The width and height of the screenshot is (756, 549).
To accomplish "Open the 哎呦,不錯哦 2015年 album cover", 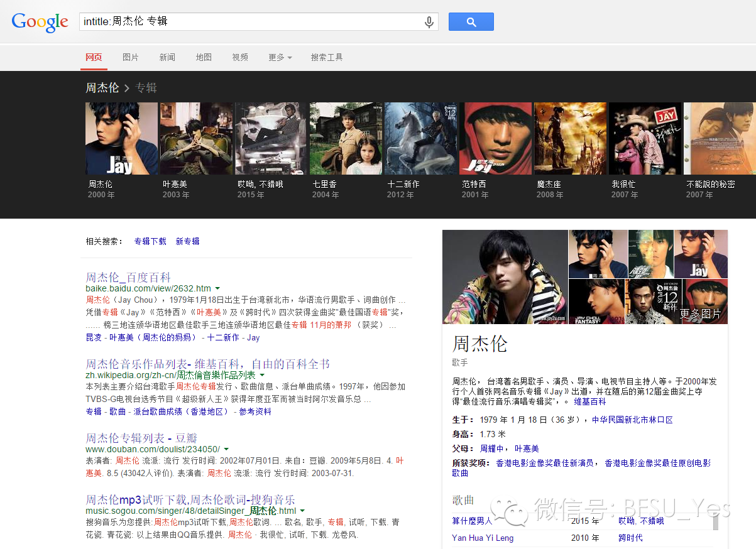I will tap(271, 139).
